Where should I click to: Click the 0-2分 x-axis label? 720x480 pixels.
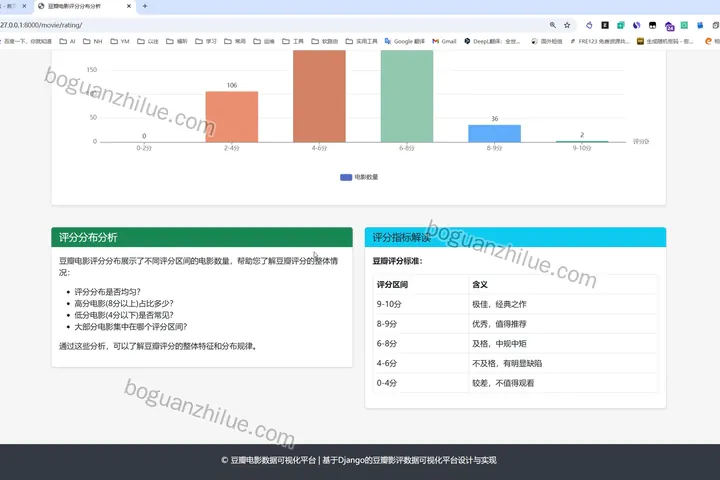[x=144, y=148]
